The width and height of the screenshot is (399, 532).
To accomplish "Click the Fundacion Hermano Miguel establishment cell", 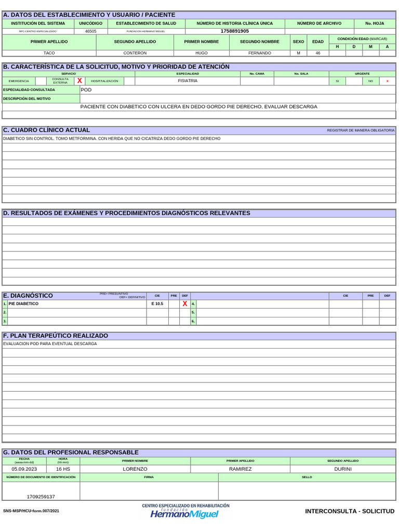I will click(146, 31).
